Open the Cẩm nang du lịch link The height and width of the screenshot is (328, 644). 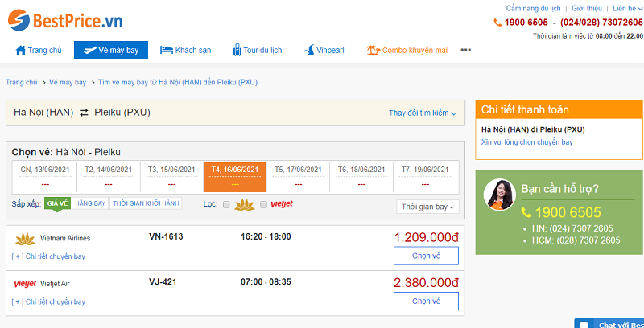click(x=533, y=8)
